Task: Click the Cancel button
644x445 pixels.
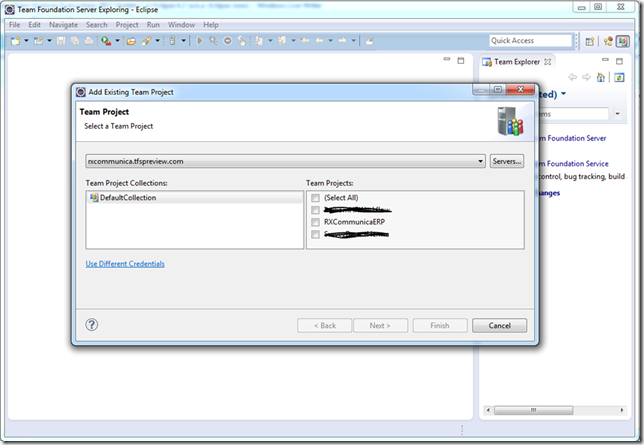Action: click(x=499, y=325)
